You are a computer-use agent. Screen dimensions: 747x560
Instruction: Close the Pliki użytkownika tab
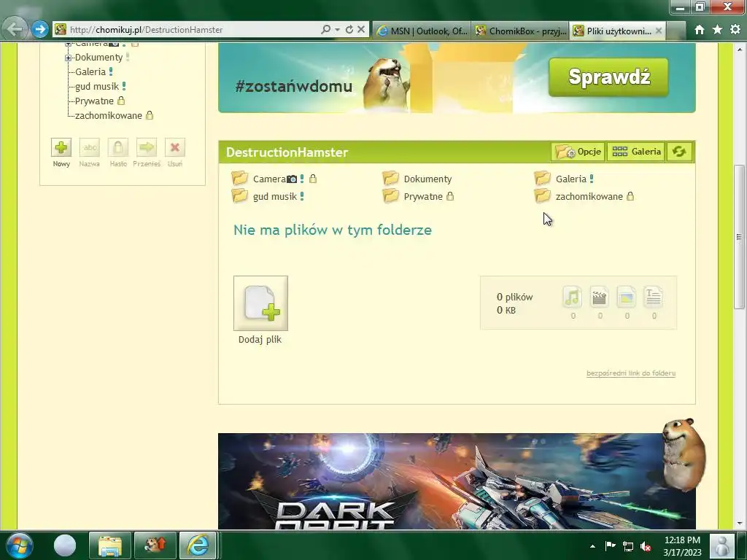tap(659, 31)
